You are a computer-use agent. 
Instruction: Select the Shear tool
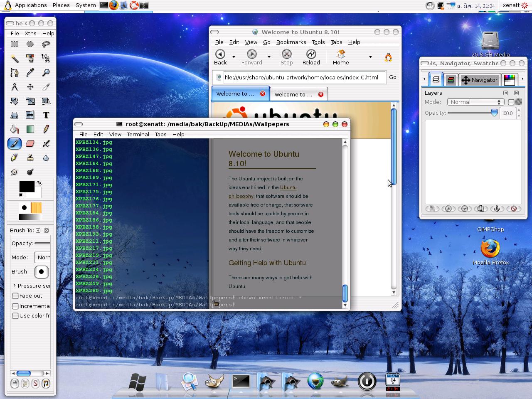pos(46,101)
